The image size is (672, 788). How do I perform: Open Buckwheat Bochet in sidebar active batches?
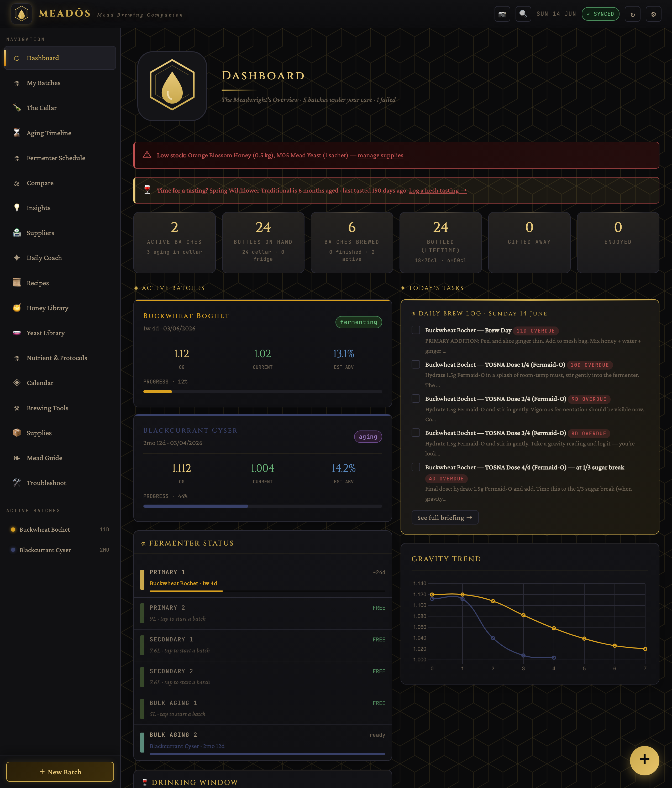click(60, 529)
